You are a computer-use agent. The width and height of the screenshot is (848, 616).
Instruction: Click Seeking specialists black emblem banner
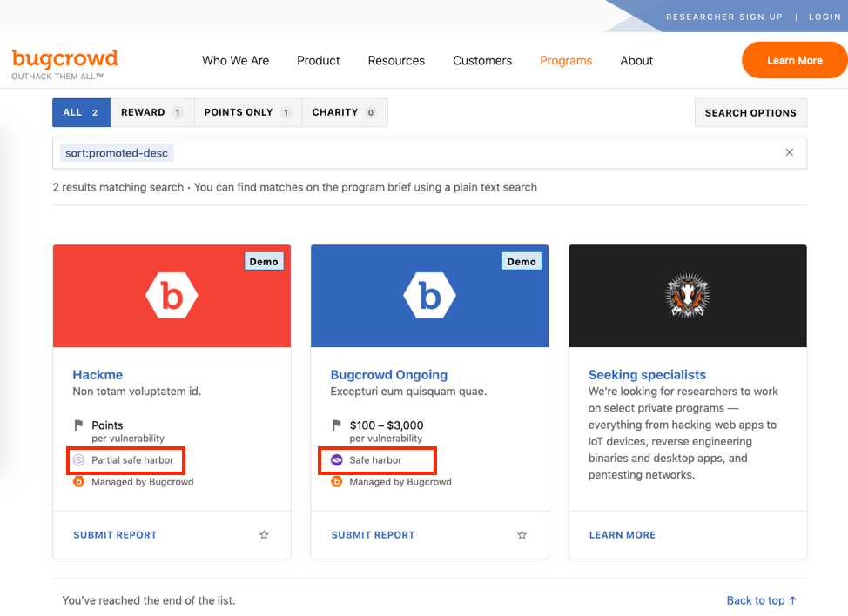coord(688,296)
